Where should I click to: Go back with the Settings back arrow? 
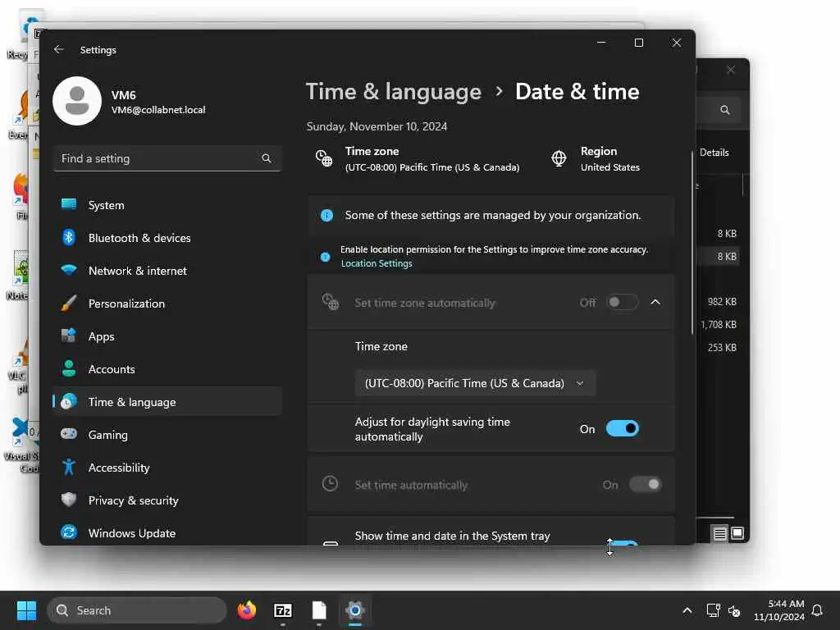click(59, 49)
